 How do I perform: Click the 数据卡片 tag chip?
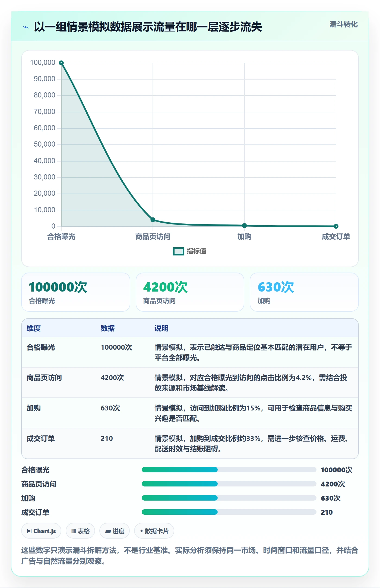tap(154, 531)
